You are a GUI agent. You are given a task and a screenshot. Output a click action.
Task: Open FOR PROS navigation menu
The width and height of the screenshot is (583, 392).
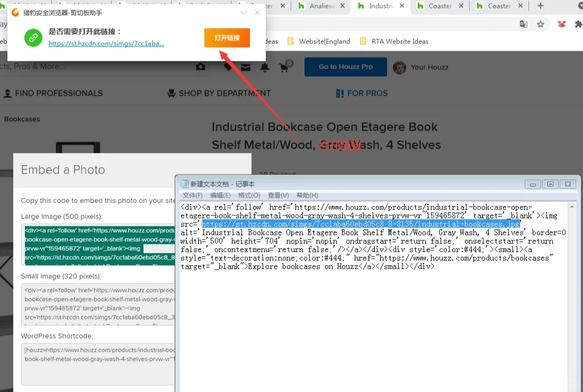362,93
